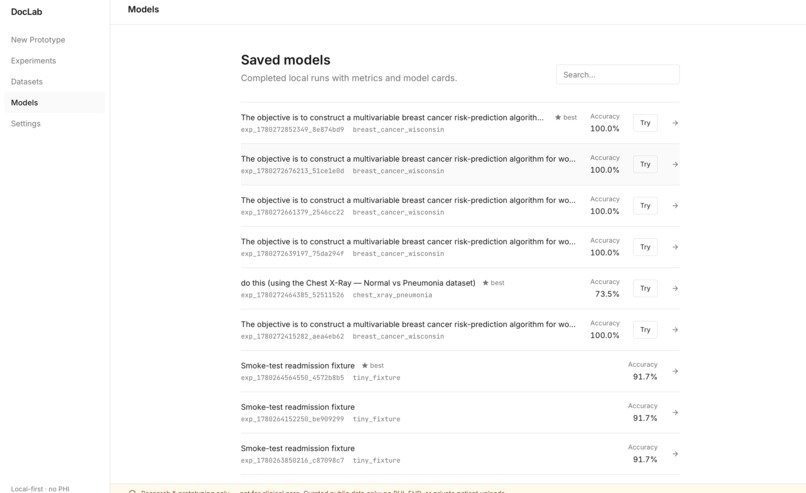The height and width of the screenshot is (493, 806).
Task: Open Smoke-test readmission fixture exp_1780263850216_c87098c7 title
Action: coord(298,448)
